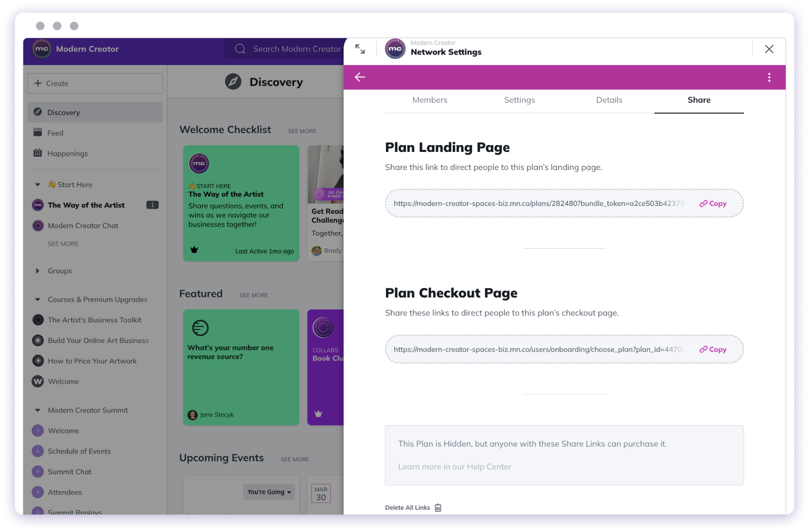Screen dimensions: 809x532
Task: Collapse the Modern Creator Summit section
Action: [x=38, y=410]
